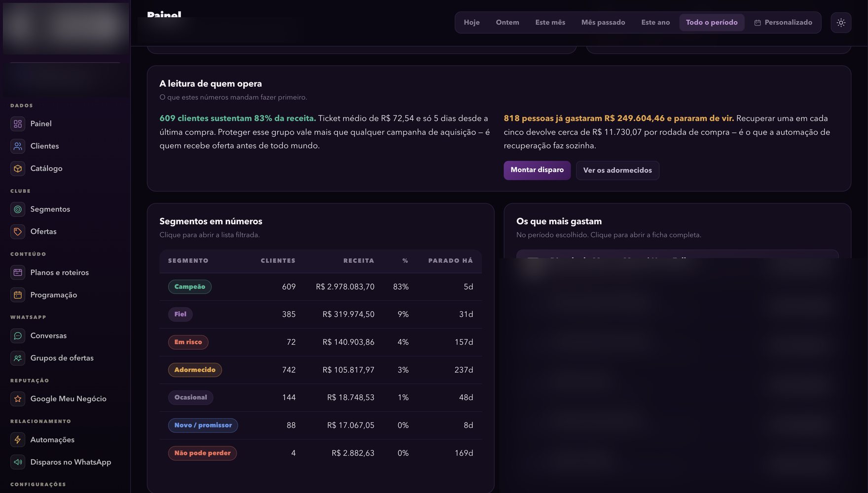
Task: Click the CLIENTES column header
Action: [x=278, y=261]
